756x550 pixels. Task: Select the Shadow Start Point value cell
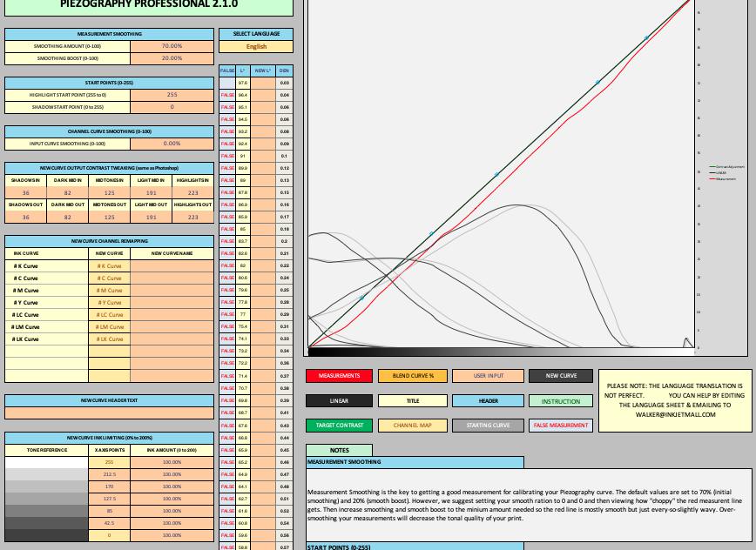pos(172,107)
